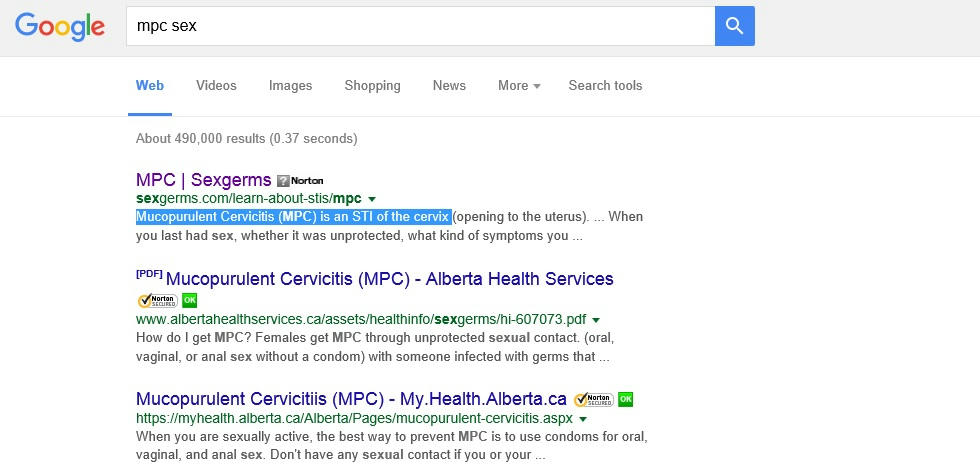Click the albertahealthservices.ca hi-607073.pdf URL text
Screen dimensions: 980x471
361,320
